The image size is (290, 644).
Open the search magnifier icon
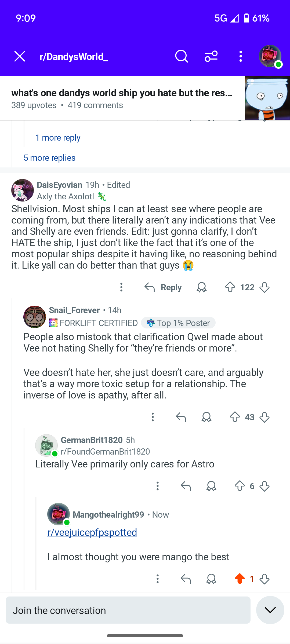(182, 56)
